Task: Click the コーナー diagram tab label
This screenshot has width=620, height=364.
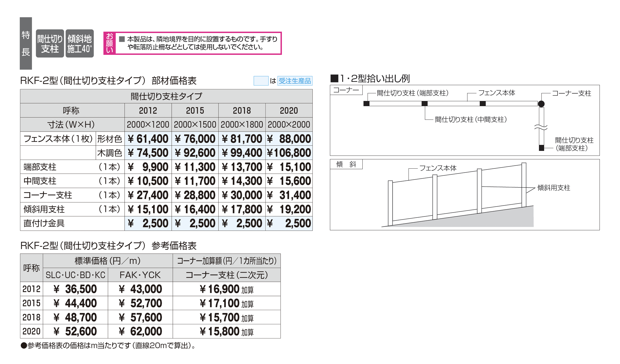Action: 346,90
